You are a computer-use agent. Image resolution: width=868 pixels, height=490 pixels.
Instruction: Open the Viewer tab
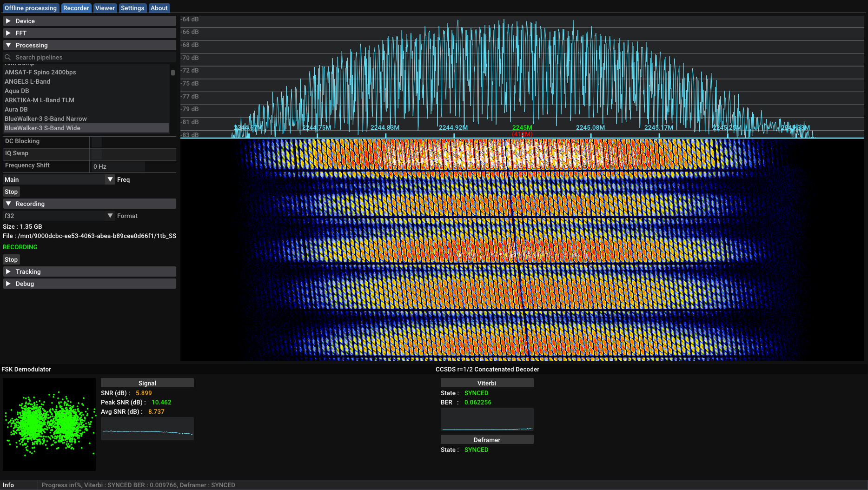[105, 8]
